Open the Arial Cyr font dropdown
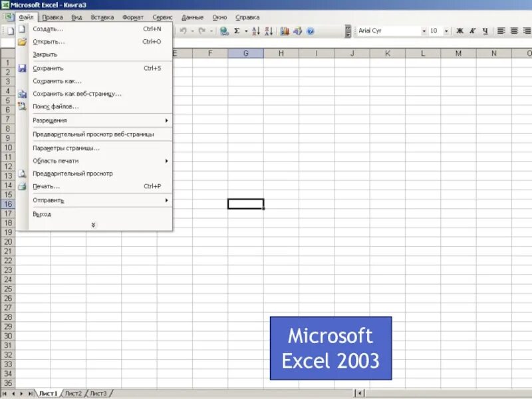Image resolution: width=532 pixels, height=399 pixels. [424, 31]
